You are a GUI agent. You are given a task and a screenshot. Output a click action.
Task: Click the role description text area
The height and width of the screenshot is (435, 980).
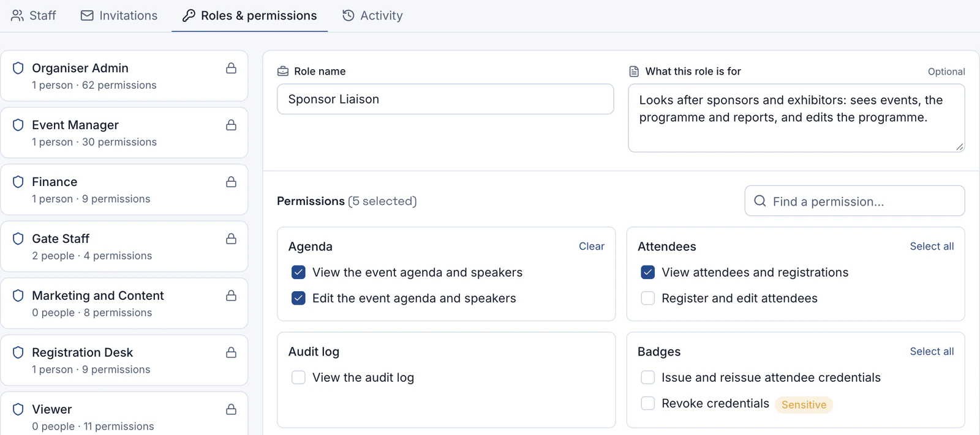796,118
